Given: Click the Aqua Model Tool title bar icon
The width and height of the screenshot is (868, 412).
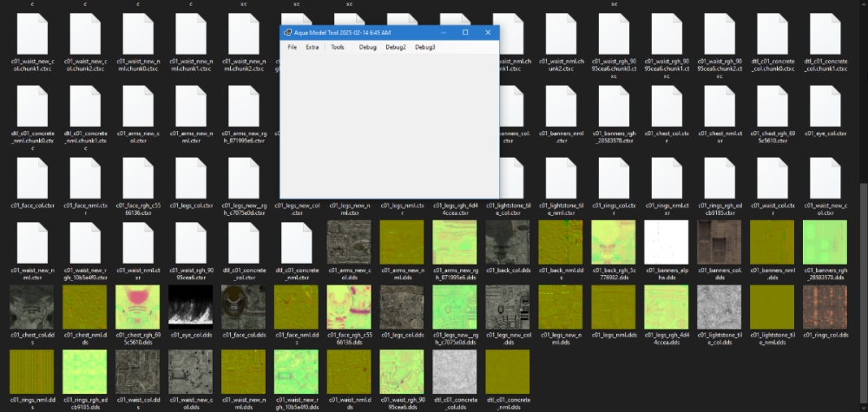Looking at the screenshot, I should [x=287, y=32].
